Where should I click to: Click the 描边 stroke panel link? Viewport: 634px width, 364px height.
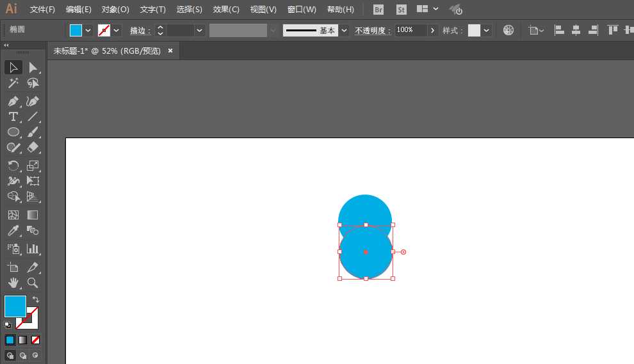pyautogui.click(x=140, y=31)
